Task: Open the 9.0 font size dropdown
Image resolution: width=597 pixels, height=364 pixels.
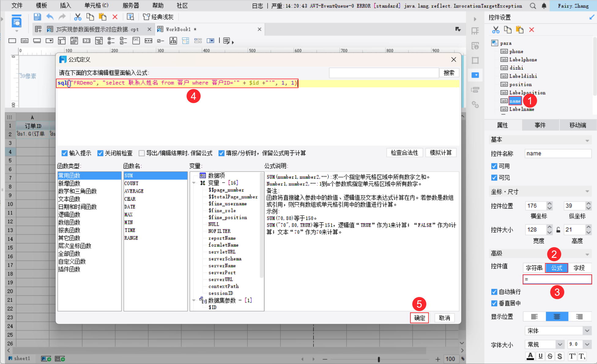Action: click(x=587, y=344)
